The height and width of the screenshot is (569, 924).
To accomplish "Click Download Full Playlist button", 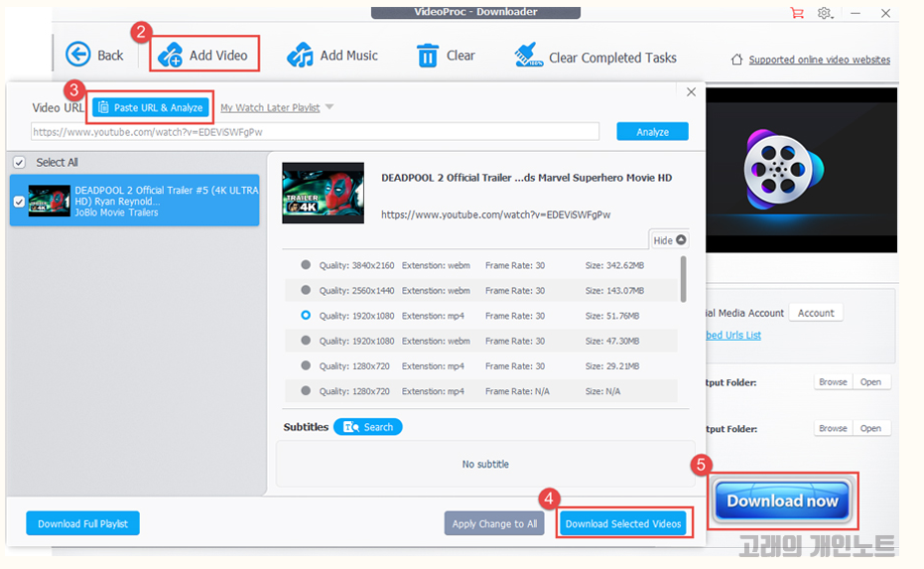I will pyautogui.click(x=82, y=523).
